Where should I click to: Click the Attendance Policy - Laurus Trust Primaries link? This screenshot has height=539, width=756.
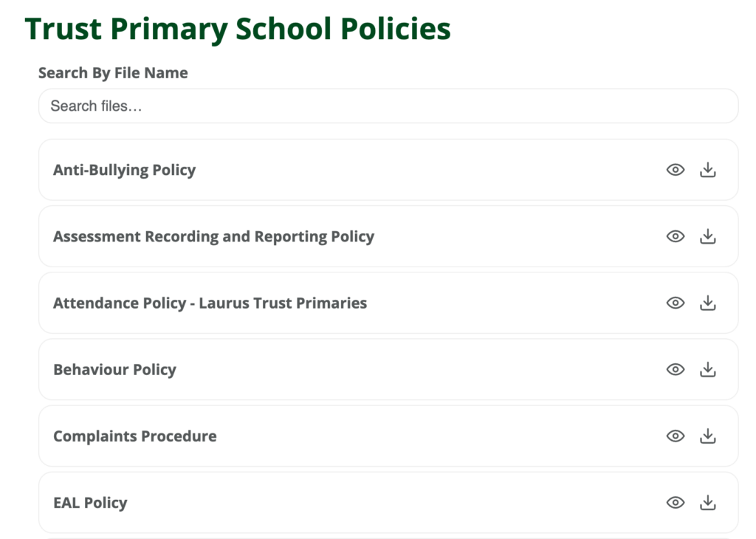(210, 303)
